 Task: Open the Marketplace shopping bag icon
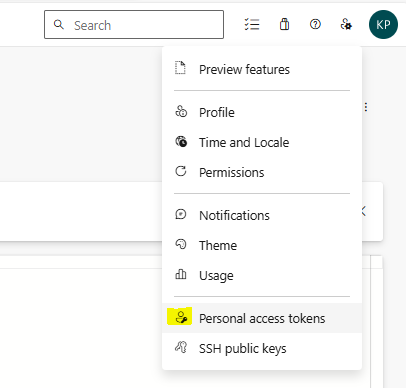point(284,24)
